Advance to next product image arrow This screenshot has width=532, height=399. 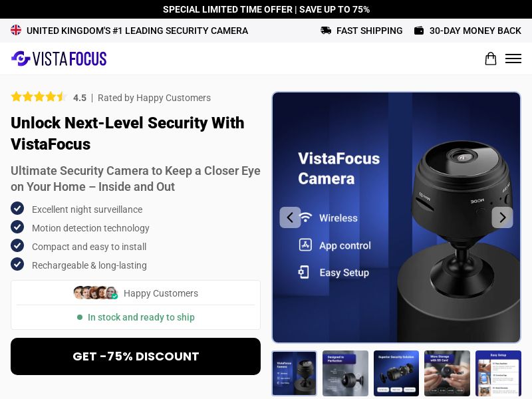tap(503, 217)
